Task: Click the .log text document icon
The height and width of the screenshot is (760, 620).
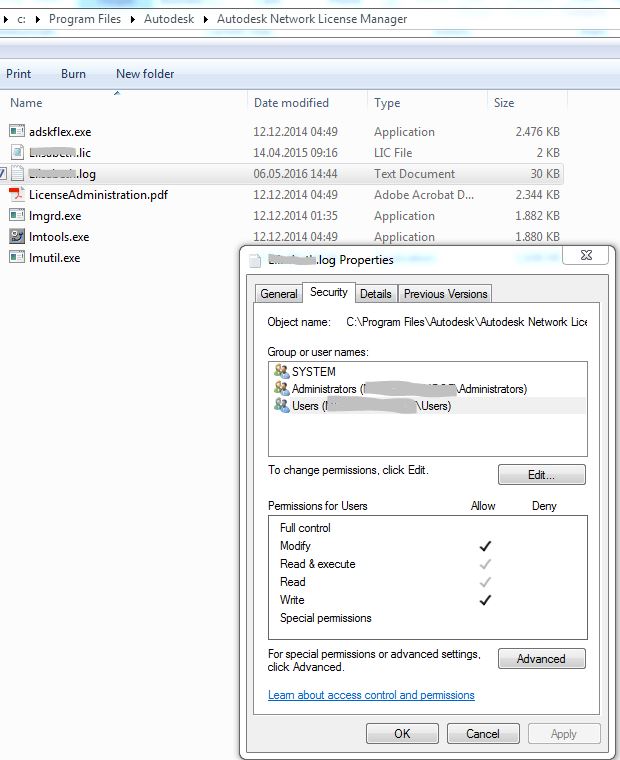Action: pos(17,174)
